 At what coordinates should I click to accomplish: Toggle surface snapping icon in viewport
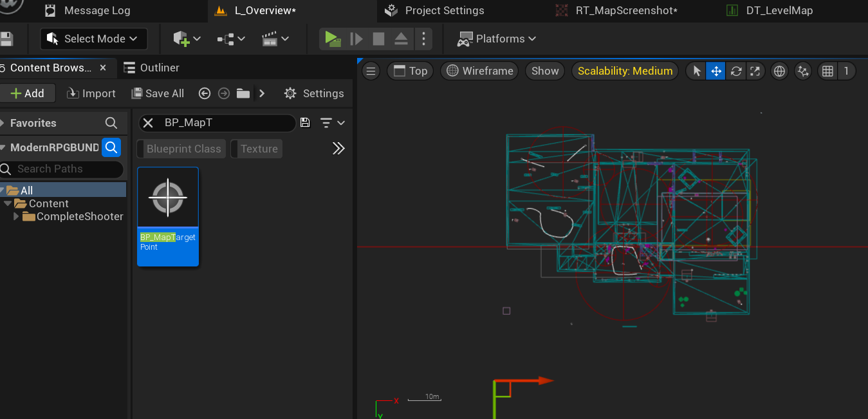pos(802,71)
